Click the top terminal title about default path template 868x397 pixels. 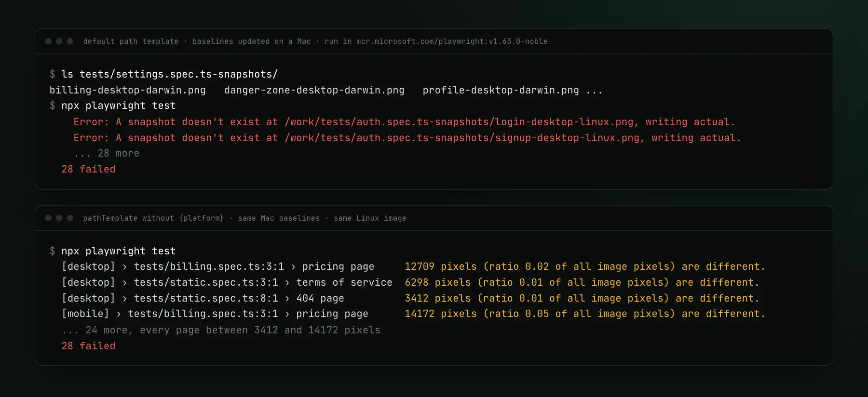tap(315, 41)
